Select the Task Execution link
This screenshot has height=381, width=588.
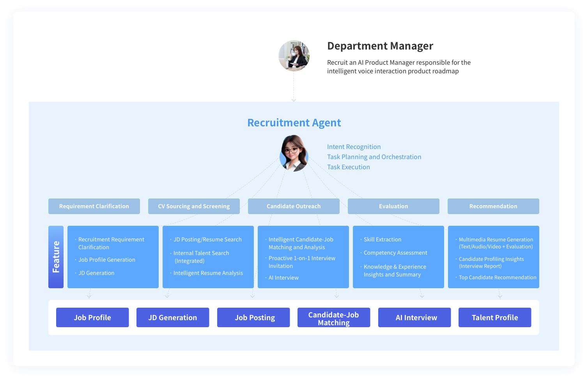[348, 167]
